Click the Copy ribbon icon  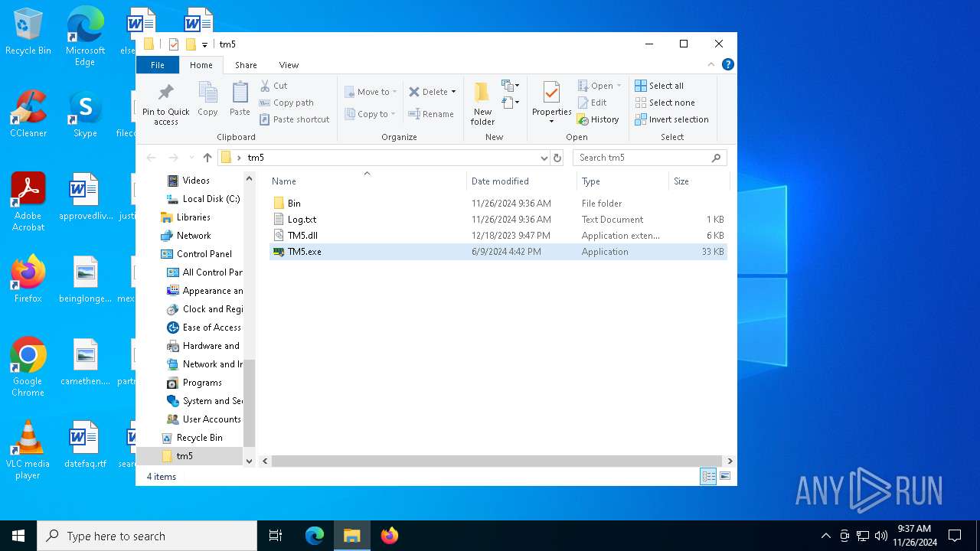(x=207, y=99)
